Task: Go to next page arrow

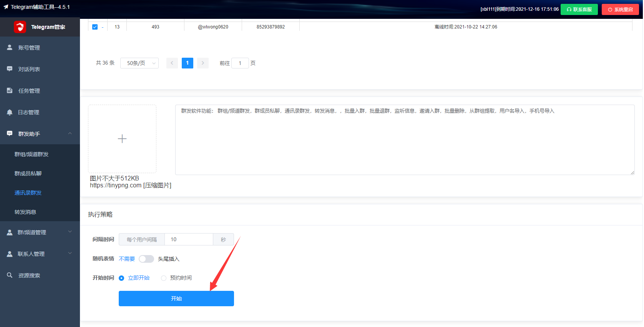Action: point(203,63)
